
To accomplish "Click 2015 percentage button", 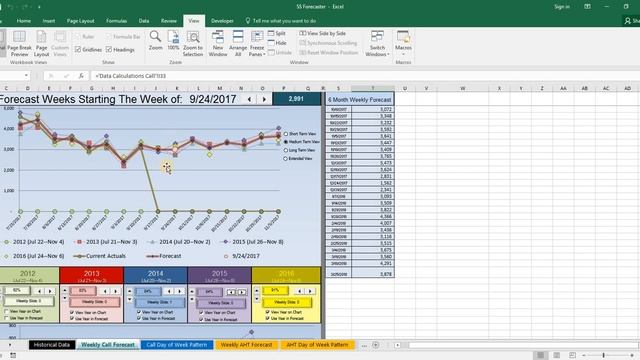I will click(x=209, y=292).
